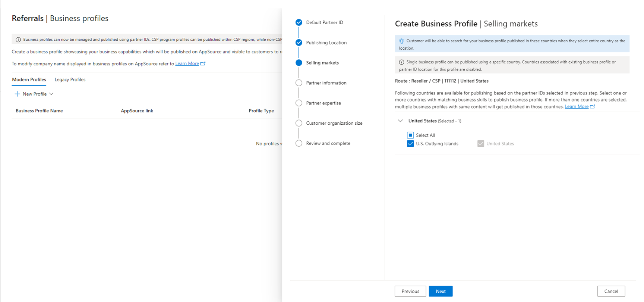Screen dimensions: 644x302
Task: Go to the Publishing Location step label
Action: 326,43
